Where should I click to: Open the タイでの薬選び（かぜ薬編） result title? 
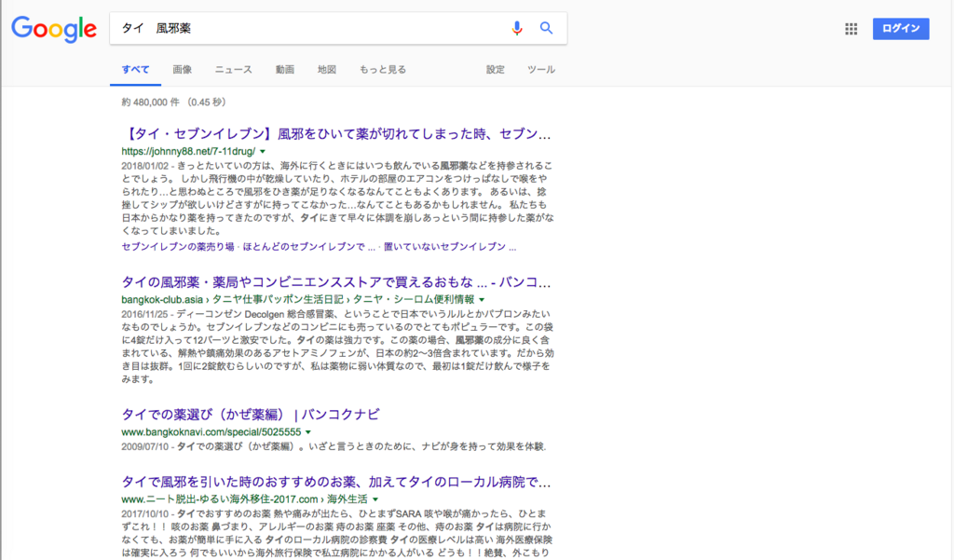[250, 415]
